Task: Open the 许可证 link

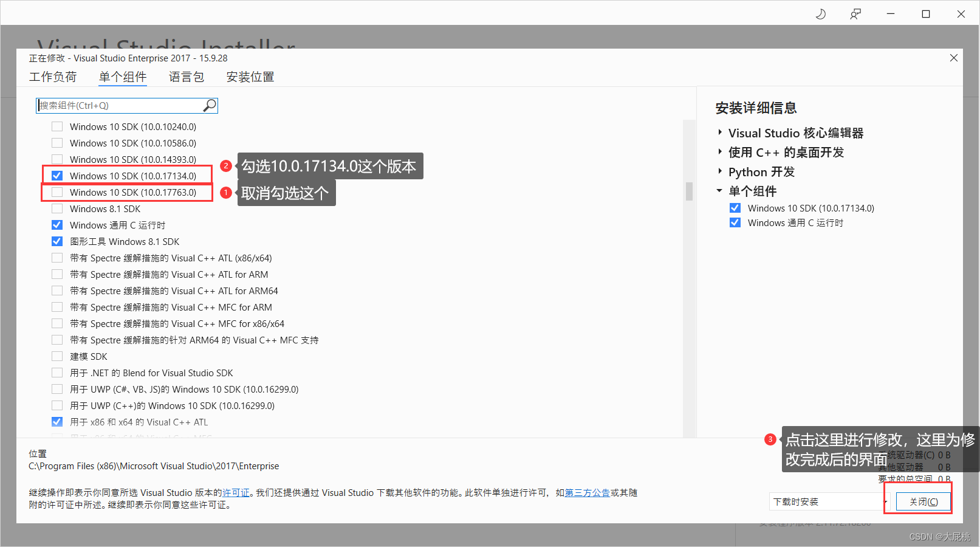Action: coord(236,493)
